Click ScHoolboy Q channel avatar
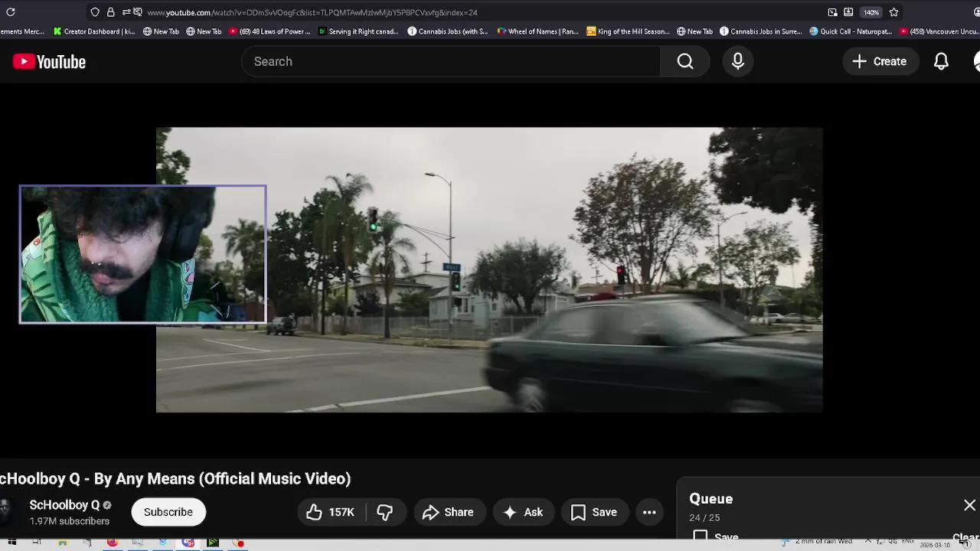 pyautogui.click(x=6, y=512)
